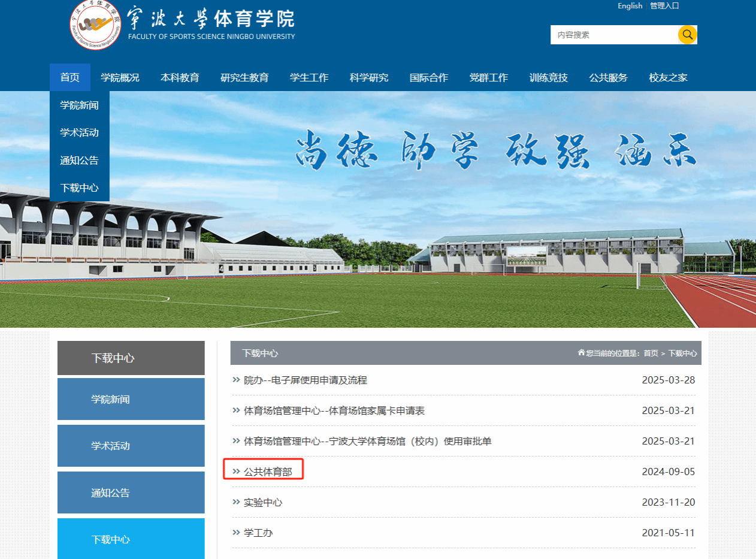The image size is (756, 559).
Task: Open the 科学研究 navigation menu
Action: coord(369,77)
